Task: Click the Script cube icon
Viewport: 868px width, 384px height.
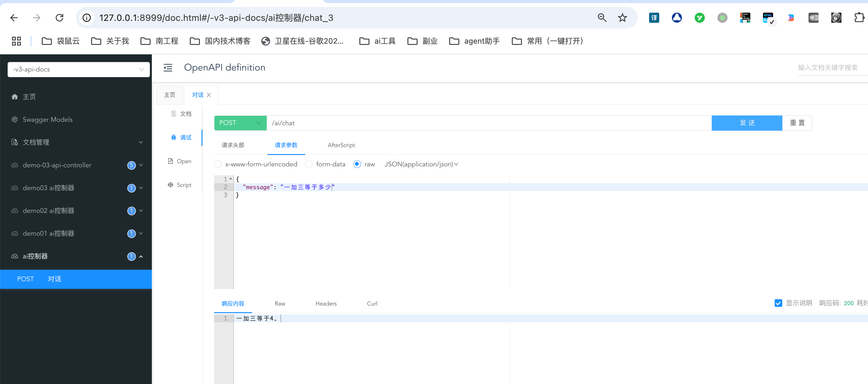Action: coord(170,185)
